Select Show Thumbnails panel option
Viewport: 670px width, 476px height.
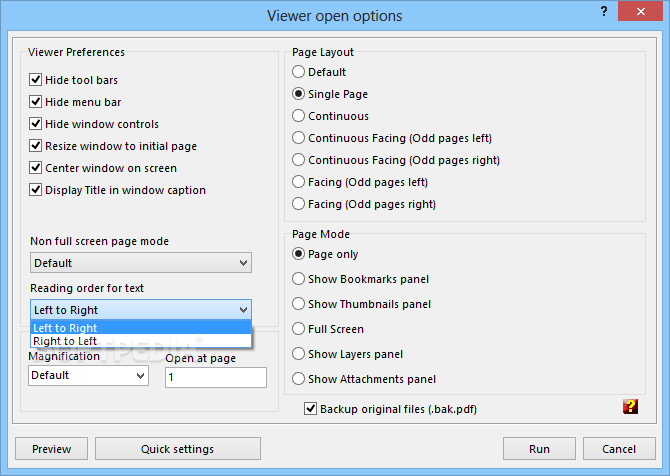(x=298, y=304)
